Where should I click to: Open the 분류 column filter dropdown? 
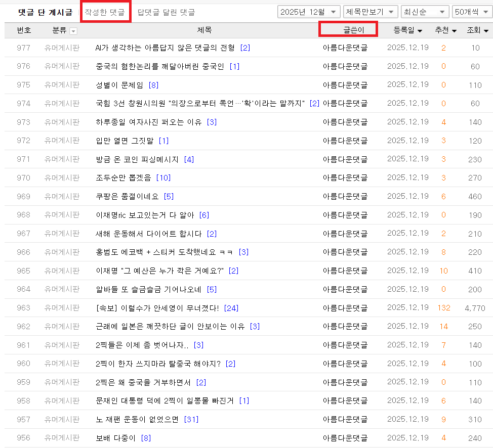72,30
